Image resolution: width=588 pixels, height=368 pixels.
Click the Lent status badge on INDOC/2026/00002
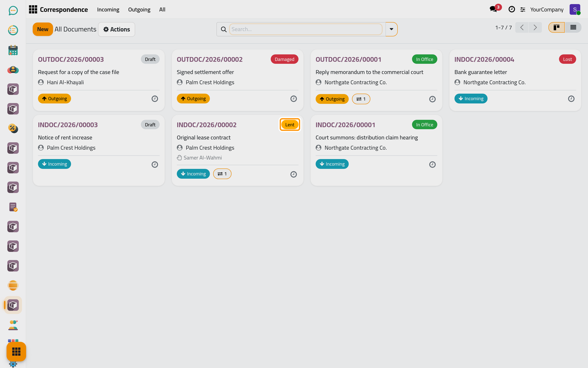(290, 125)
